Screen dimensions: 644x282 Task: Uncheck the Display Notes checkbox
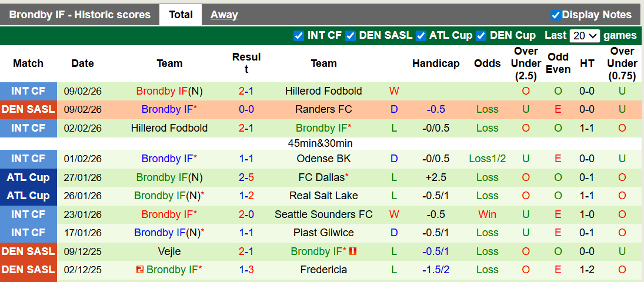pos(555,15)
